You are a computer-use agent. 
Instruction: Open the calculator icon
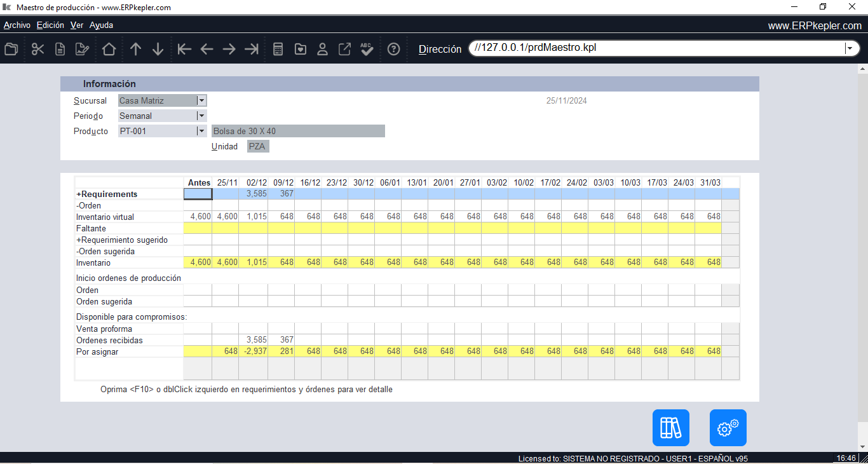click(277, 49)
